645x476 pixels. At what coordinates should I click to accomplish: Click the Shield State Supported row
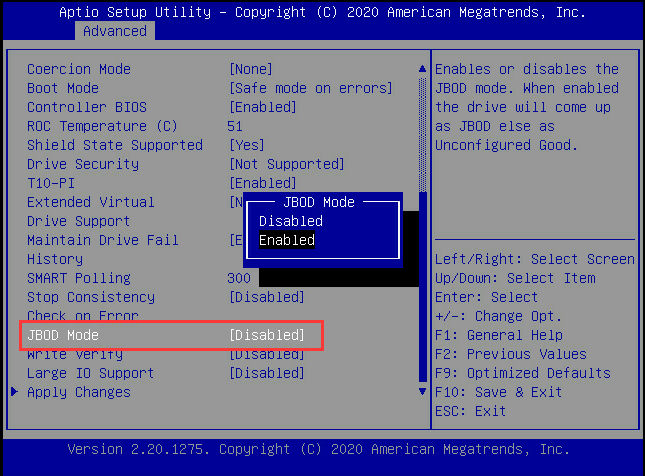tap(115, 145)
